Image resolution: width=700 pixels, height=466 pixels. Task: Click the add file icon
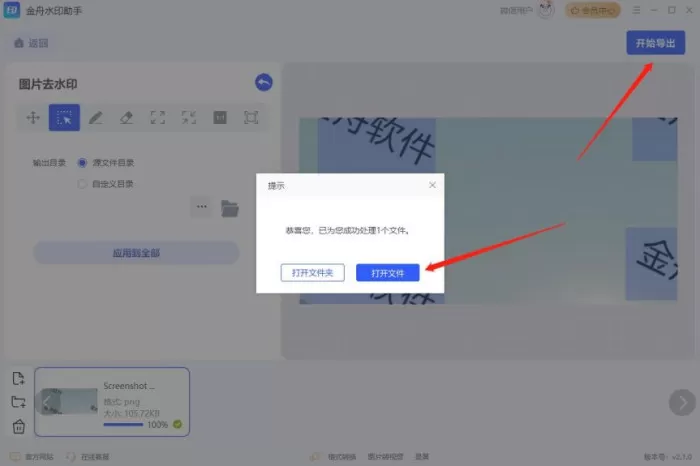pyautogui.click(x=18, y=379)
